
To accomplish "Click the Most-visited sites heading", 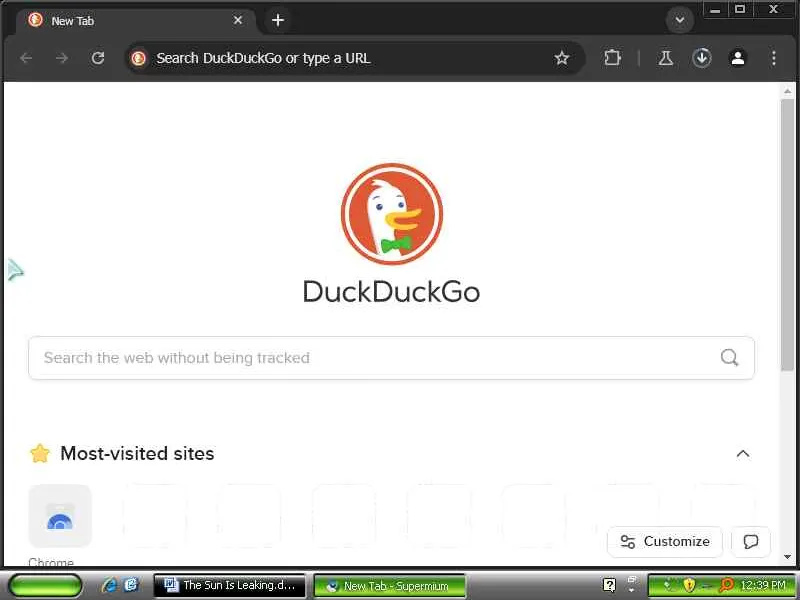I will (x=137, y=453).
